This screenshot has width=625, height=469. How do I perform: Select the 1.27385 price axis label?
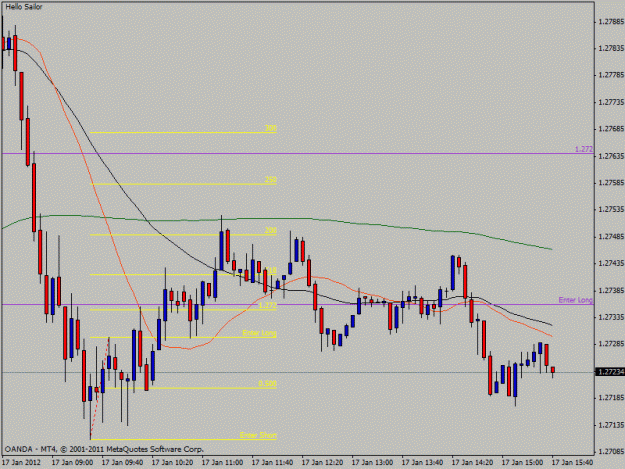(x=611, y=290)
